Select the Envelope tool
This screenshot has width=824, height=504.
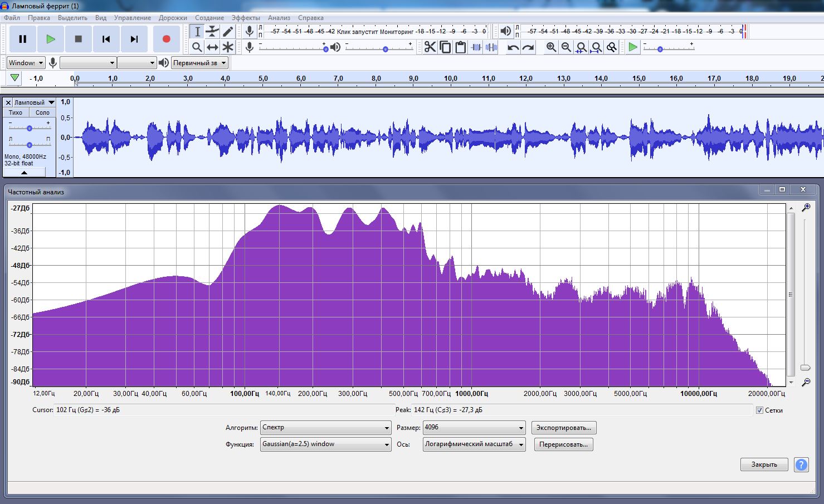point(212,32)
